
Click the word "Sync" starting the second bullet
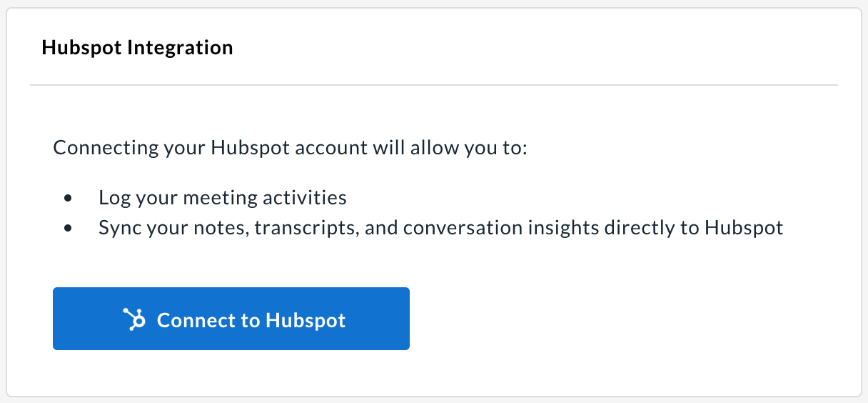118,229
